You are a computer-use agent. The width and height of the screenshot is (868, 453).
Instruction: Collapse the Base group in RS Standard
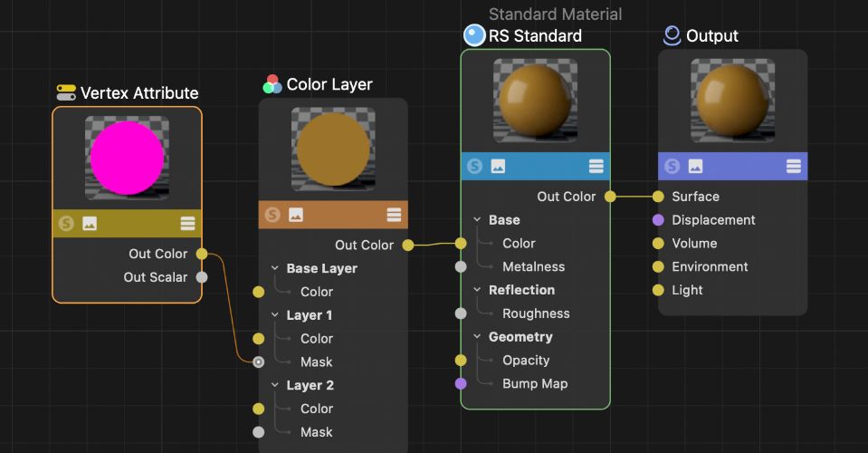coord(477,220)
